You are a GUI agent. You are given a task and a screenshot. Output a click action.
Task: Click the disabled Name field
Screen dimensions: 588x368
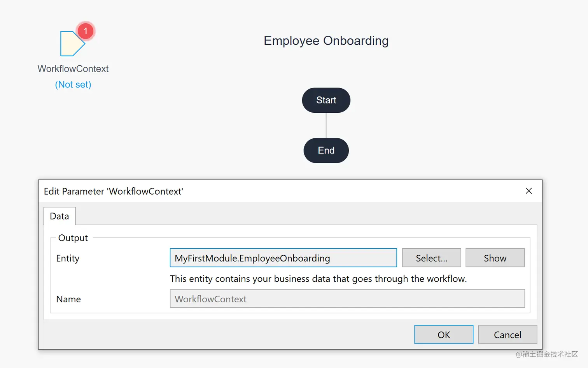(x=347, y=299)
